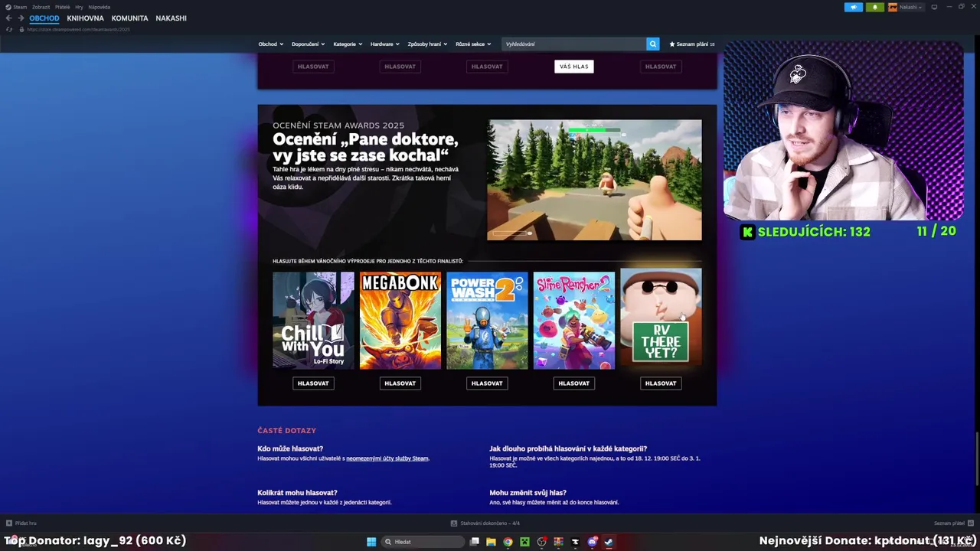The width and height of the screenshot is (980, 551).
Task: Focus the Windows Hledat search box
Action: click(x=423, y=542)
